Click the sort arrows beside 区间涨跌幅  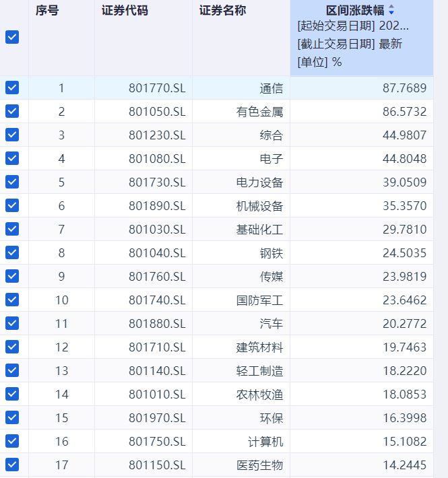pyautogui.click(x=391, y=10)
